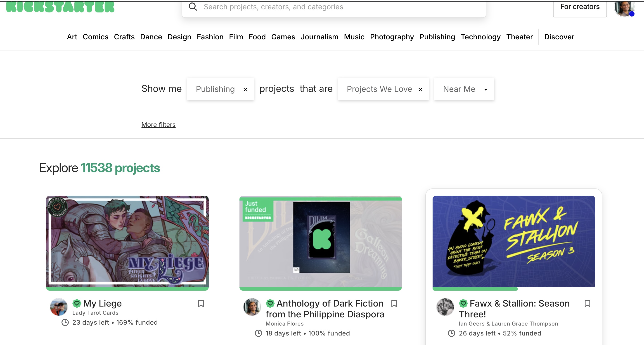Click clock icon next to 23 days left
This screenshot has width=644, height=345.
(x=65, y=322)
